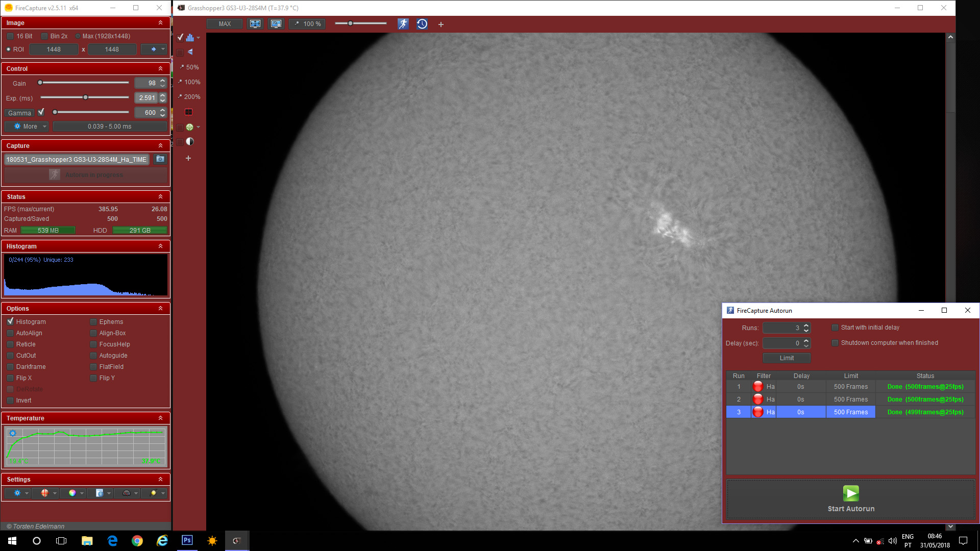The height and width of the screenshot is (551, 980).
Task: Click the Windows Start button
Action: [12, 541]
